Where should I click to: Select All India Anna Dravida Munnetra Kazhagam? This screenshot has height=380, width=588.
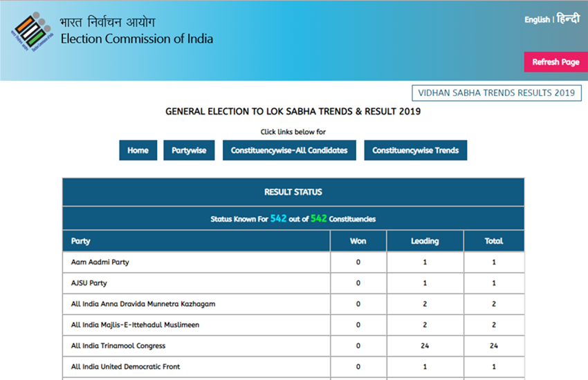click(148, 304)
